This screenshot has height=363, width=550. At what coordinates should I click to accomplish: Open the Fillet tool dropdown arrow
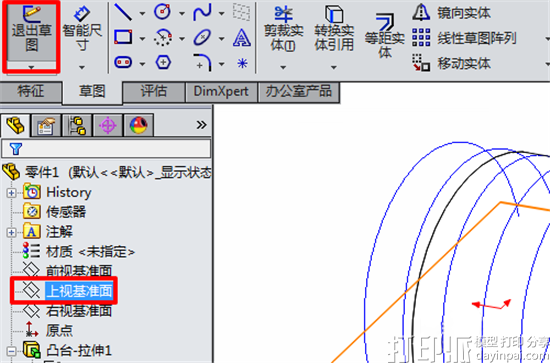pyautogui.click(x=221, y=64)
